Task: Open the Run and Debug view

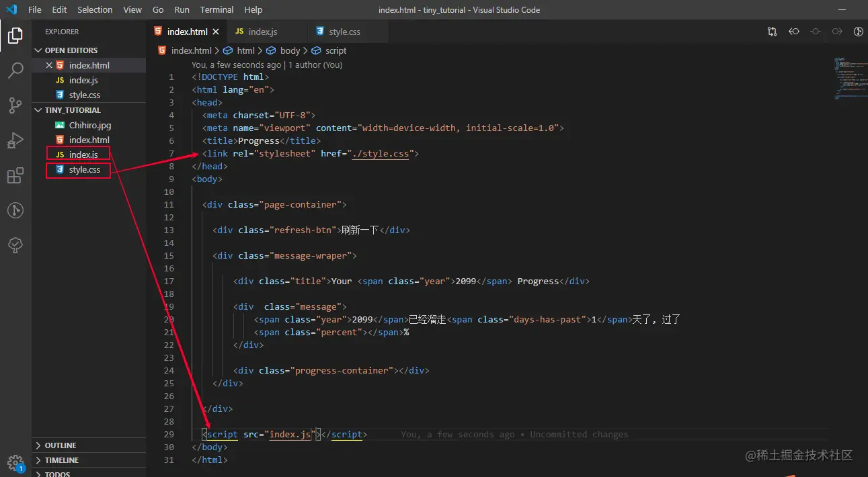Action: point(15,140)
